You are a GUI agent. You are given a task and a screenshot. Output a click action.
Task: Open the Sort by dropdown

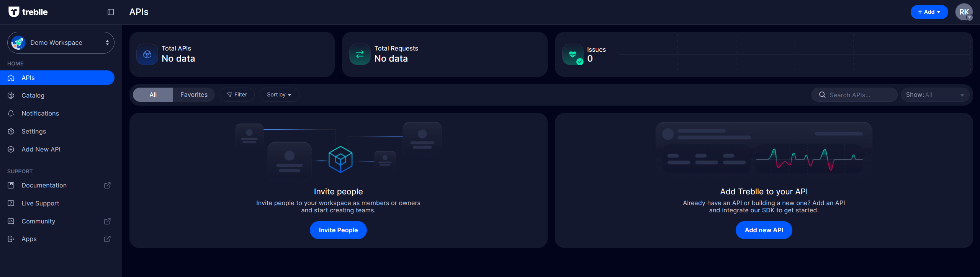[x=279, y=95]
